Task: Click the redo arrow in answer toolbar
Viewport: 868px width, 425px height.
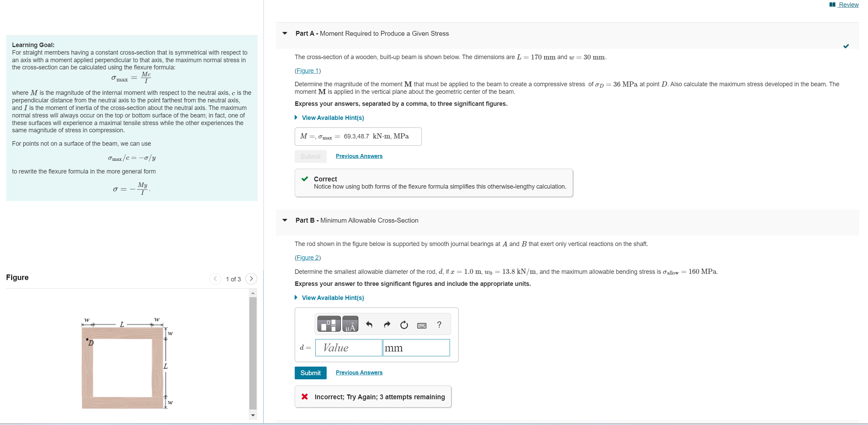Action: [387, 324]
